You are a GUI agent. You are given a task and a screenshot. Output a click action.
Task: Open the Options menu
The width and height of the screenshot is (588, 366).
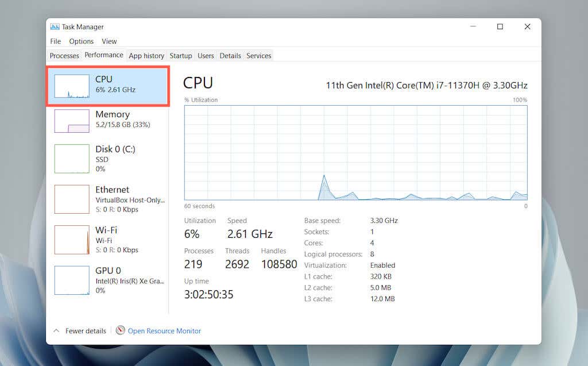click(x=81, y=41)
